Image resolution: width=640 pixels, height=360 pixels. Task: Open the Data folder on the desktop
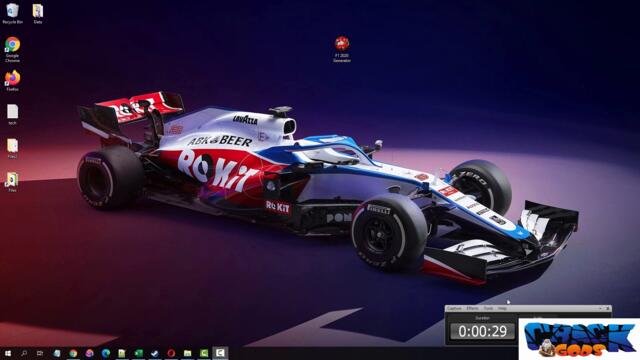38,13
